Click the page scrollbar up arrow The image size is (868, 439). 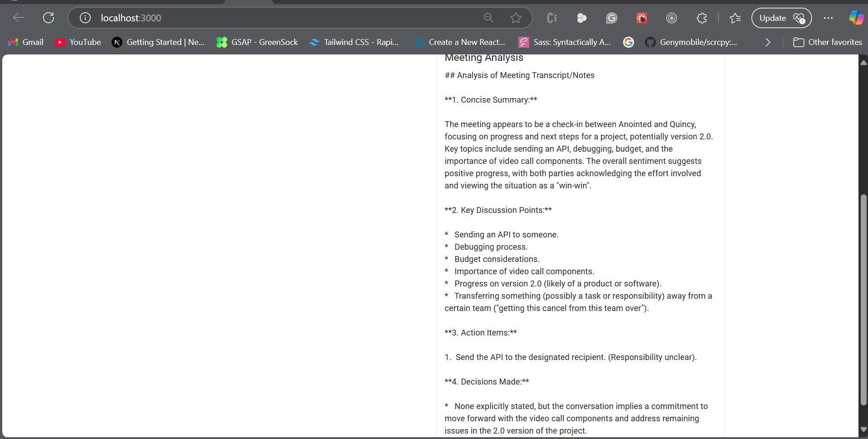click(863, 63)
